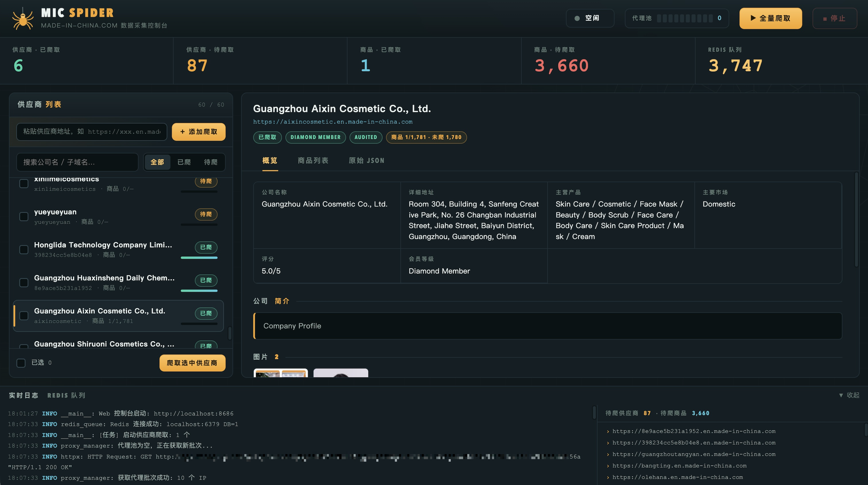Tick the Honglida Technology supplier checkbox

(24, 250)
